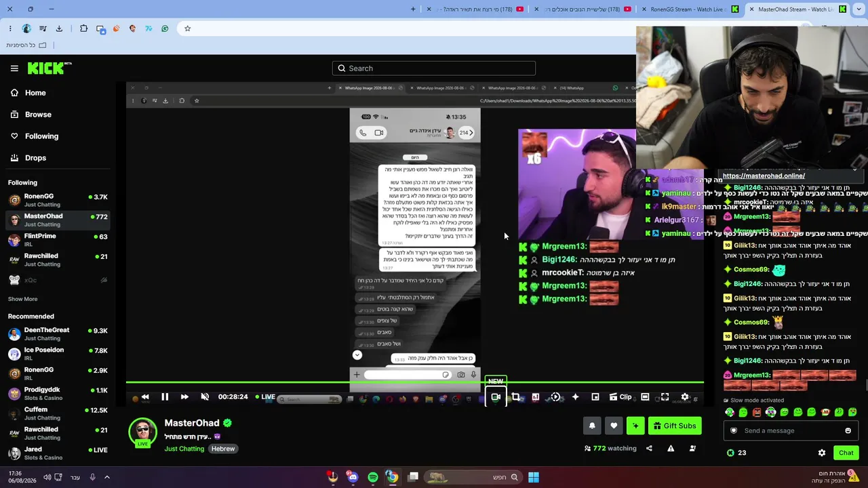The height and width of the screenshot is (488, 868).
Task: Show hidden system tray icons
Action: pyautogui.click(x=106, y=477)
